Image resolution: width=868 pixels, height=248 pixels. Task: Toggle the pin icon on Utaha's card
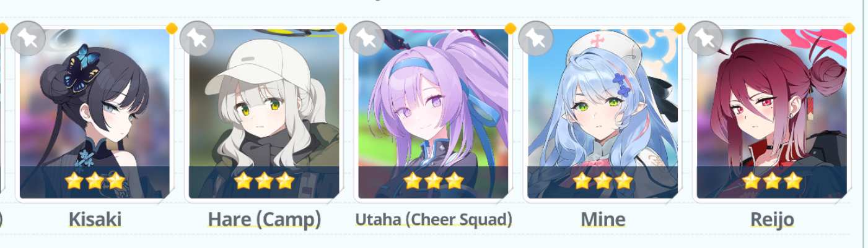tap(366, 39)
